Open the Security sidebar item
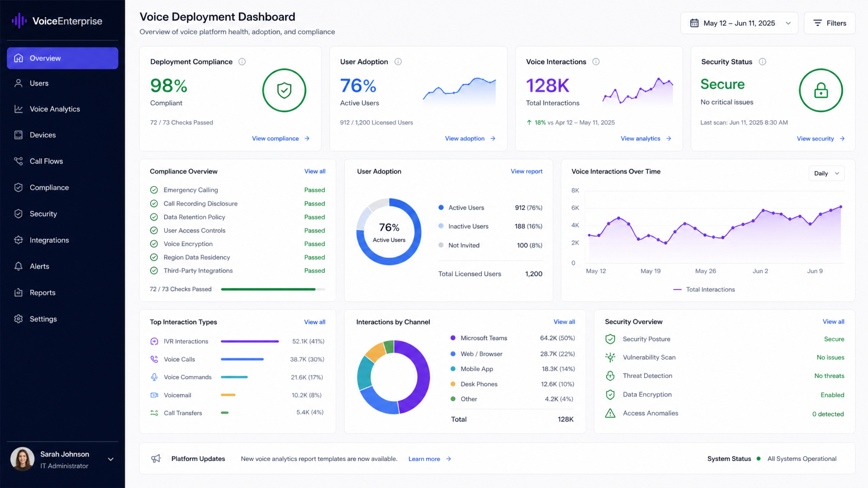The width and height of the screenshot is (868, 488). [x=62, y=214]
